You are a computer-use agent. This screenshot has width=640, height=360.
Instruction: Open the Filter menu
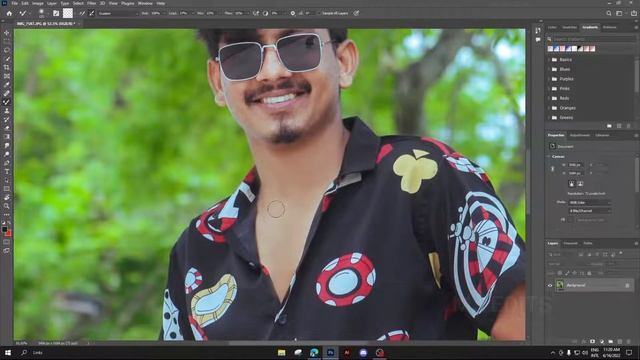[91, 3]
